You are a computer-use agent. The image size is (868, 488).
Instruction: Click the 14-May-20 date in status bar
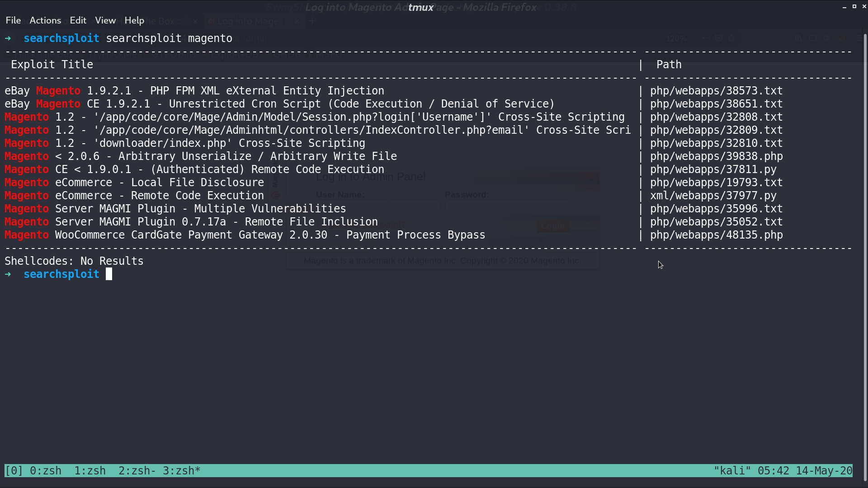coord(824,471)
